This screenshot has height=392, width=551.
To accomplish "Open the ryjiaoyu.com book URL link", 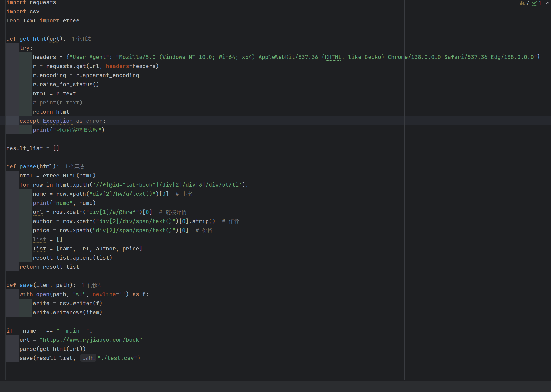I will pos(91,340).
